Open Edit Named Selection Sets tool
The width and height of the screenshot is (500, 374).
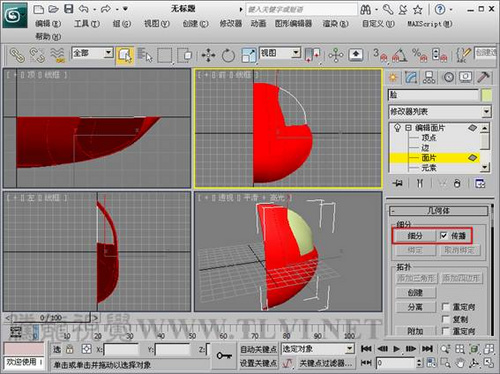coord(463,55)
